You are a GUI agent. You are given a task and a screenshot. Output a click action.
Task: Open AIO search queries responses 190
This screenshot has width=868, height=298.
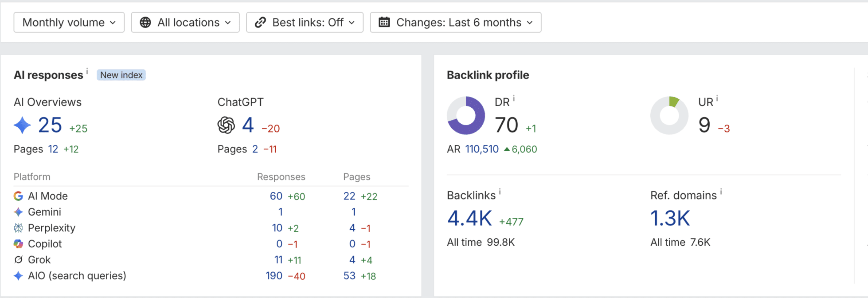(x=274, y=276)
